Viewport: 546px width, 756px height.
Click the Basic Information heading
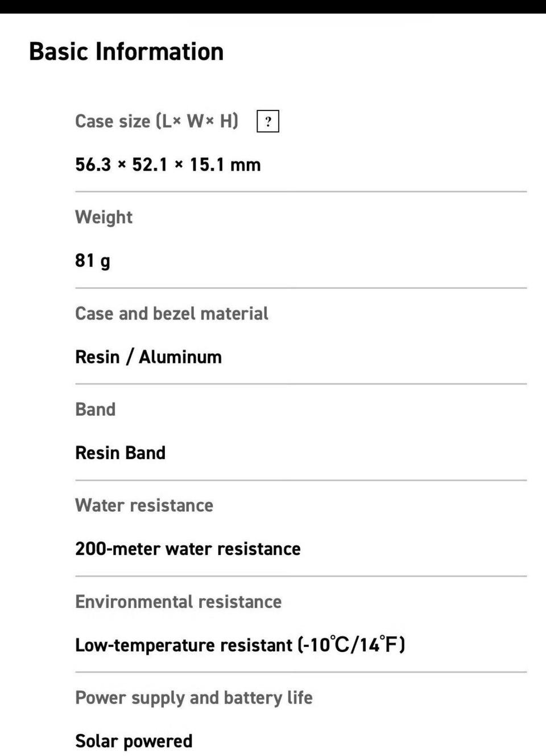coord(126,51)
